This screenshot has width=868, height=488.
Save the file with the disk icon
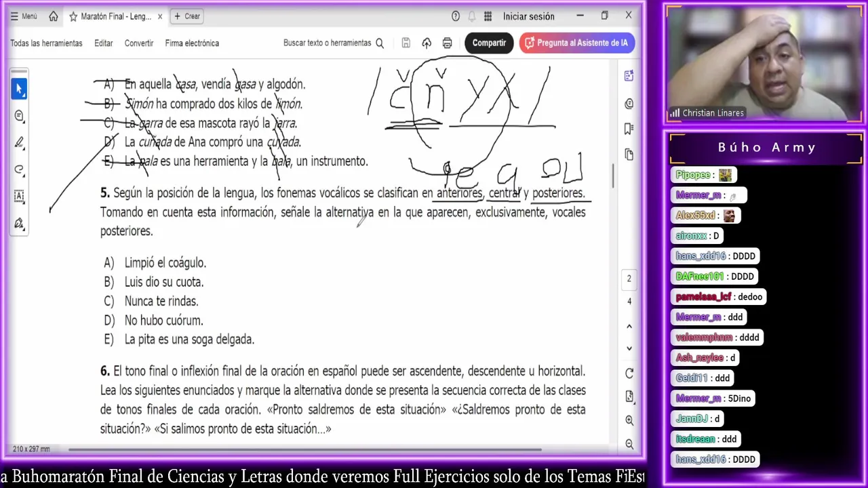click(x=406, y=43)
